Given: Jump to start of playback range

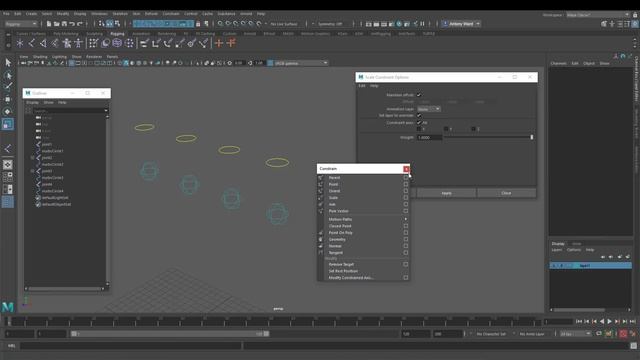Looking at the screenshot, I should (x=579, y=322).
